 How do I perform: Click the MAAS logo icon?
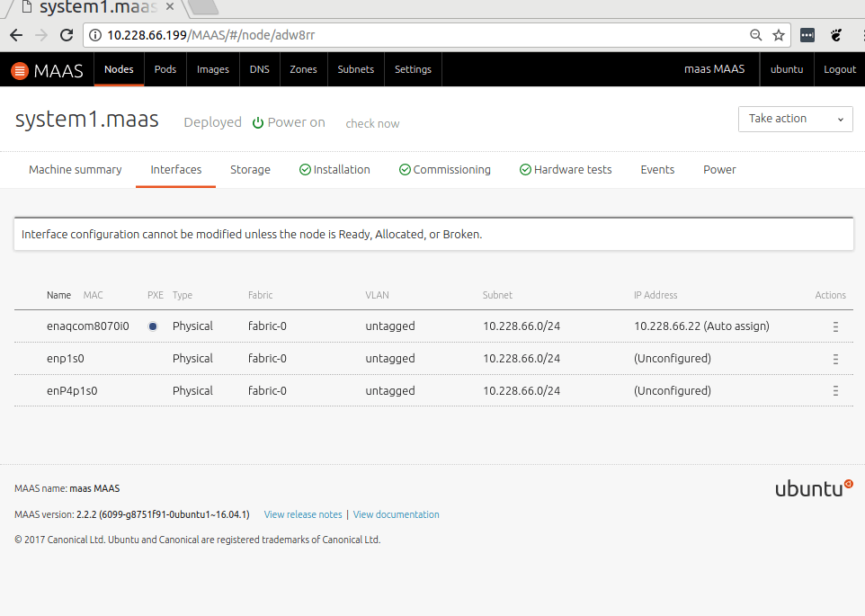pos(20,70)
